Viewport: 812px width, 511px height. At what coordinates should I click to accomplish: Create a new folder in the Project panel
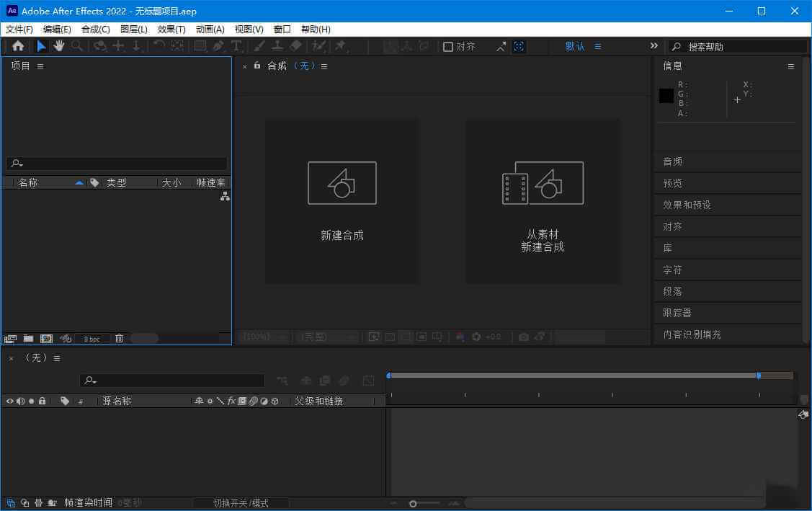(27, 338)
